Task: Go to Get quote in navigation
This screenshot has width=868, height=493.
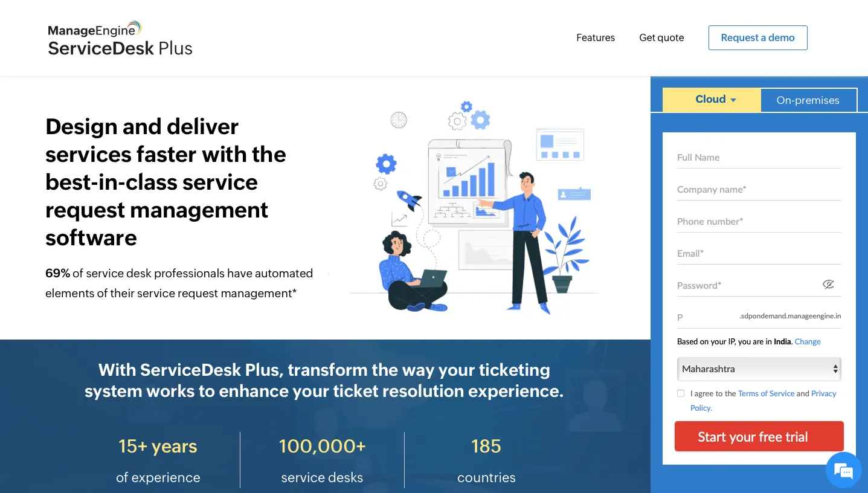Action: (x=661, y=37)
